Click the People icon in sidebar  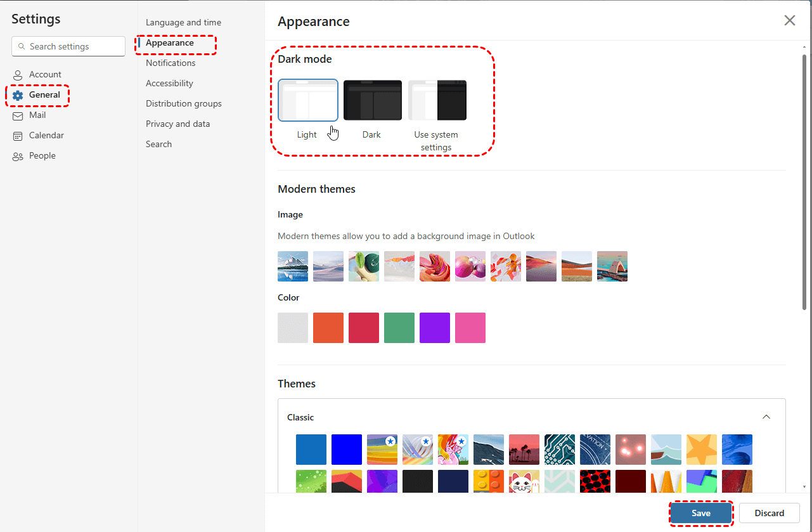pos(18,156)
